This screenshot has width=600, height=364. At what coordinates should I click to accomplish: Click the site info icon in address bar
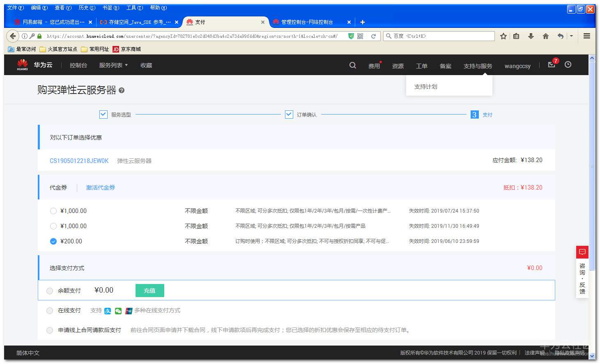point(25,36)
